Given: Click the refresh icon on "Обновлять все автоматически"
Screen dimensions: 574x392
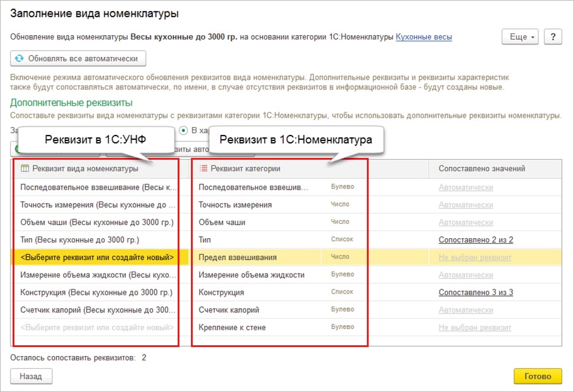Looking at the screenshot, I should (x=19, y=59).
